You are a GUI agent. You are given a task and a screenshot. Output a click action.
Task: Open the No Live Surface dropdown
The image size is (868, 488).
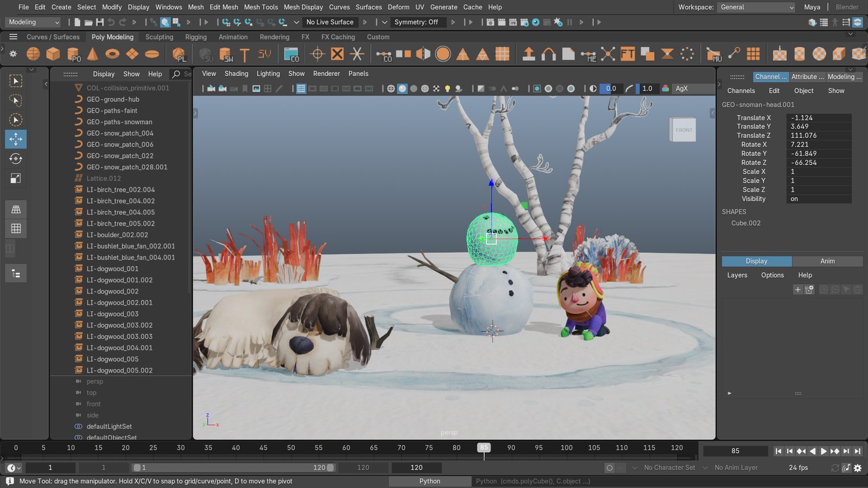click(330, 22)
